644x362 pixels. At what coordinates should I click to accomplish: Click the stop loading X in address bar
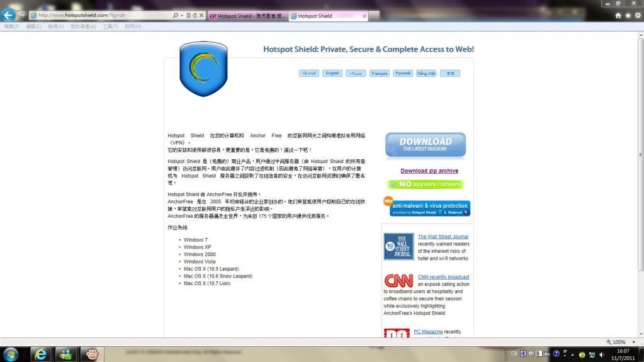(201, 15)
